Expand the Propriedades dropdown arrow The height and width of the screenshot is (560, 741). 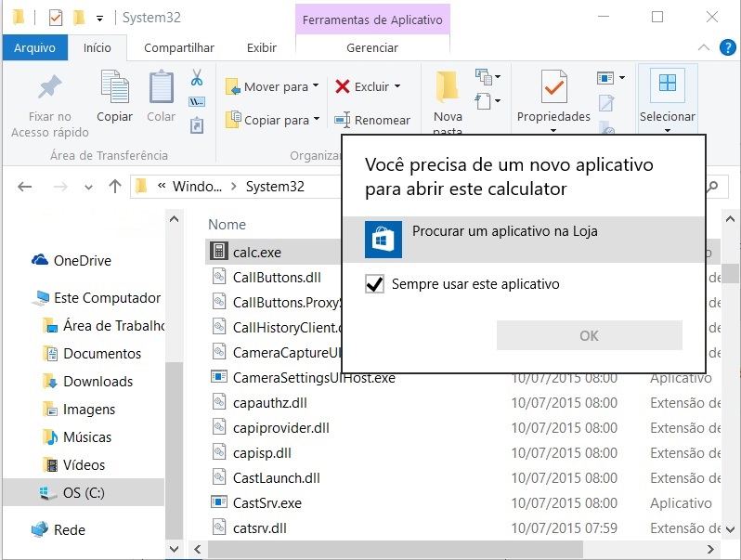tap(553, 130)
